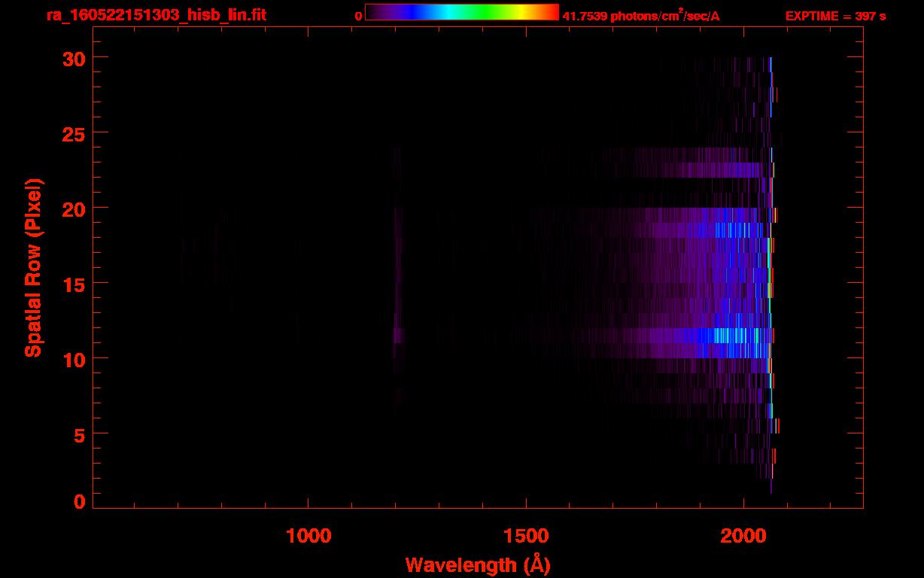Click the x-axis tick label 2000
The height and width of the screenshot is (578, 924).
(743, 536)
